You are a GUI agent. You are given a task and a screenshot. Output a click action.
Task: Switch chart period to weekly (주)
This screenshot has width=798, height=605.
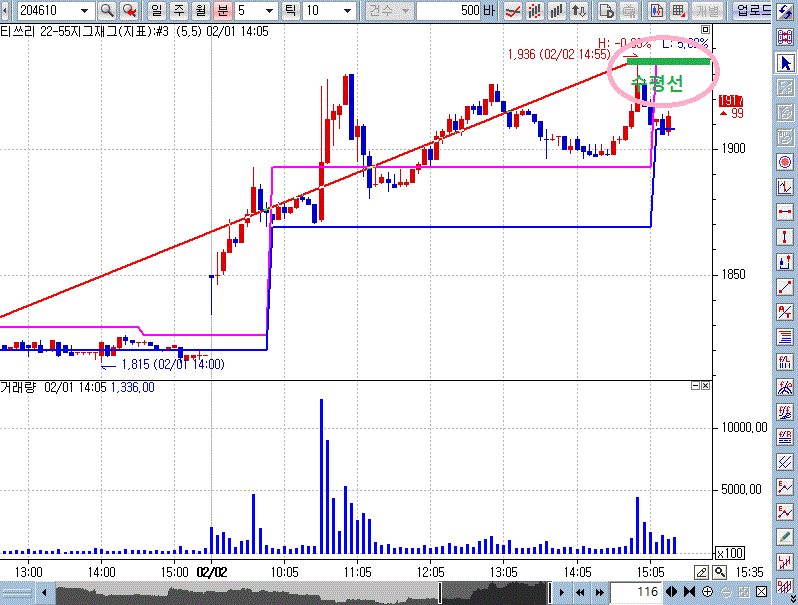pyautogui.click(x=178, y=11)
